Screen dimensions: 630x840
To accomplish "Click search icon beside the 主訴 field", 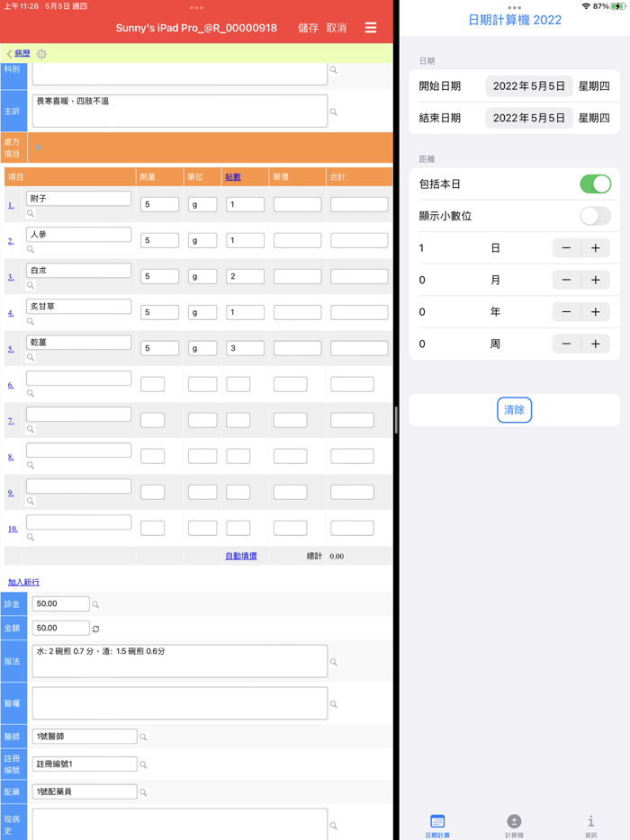I will click(334, 112).
